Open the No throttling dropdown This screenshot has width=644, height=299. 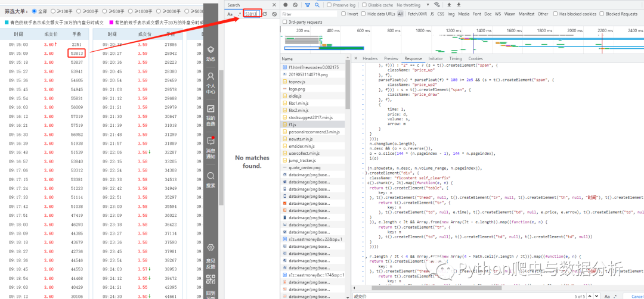413,5
